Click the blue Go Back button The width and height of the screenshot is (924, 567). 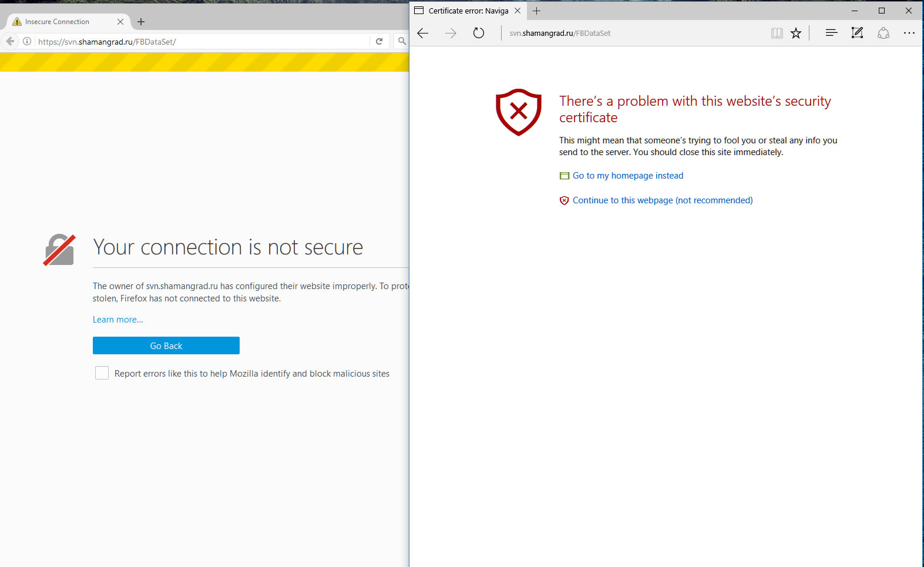click(166, 345)
